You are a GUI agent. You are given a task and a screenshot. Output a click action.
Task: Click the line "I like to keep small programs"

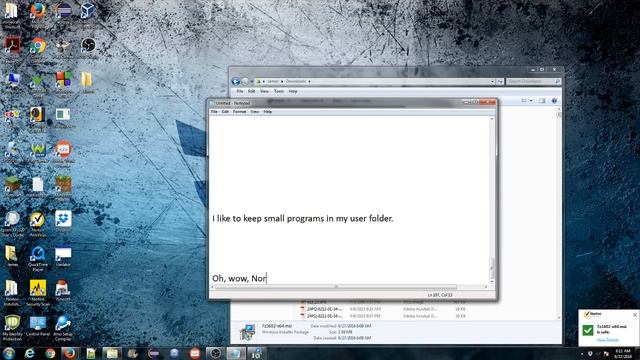pyautogui.click(x=302, y=219)
